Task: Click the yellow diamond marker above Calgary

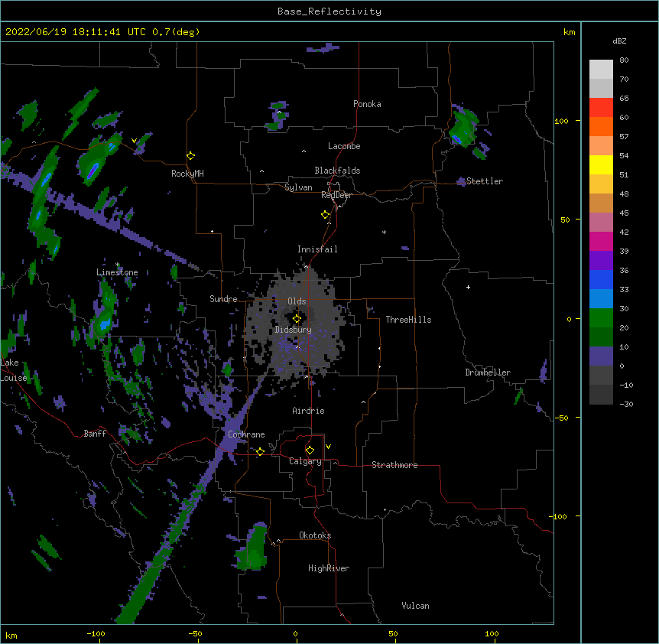Action: click(310, 450)
